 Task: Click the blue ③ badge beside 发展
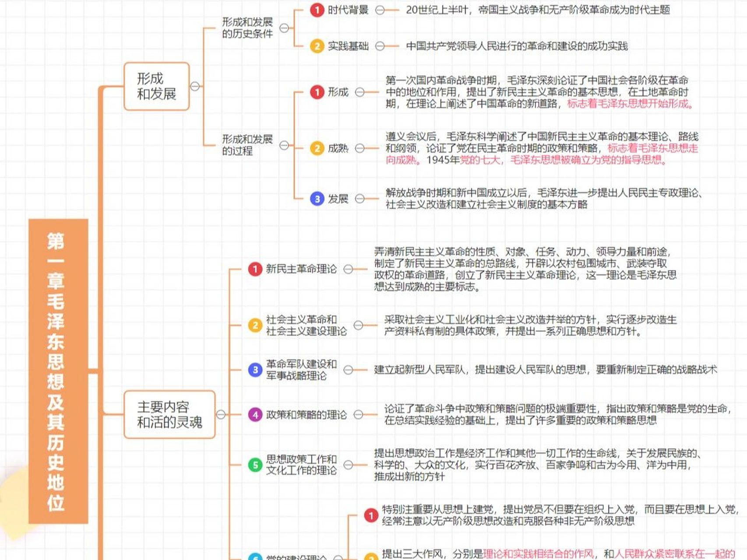pyautogui.click(x=316, y=199)
